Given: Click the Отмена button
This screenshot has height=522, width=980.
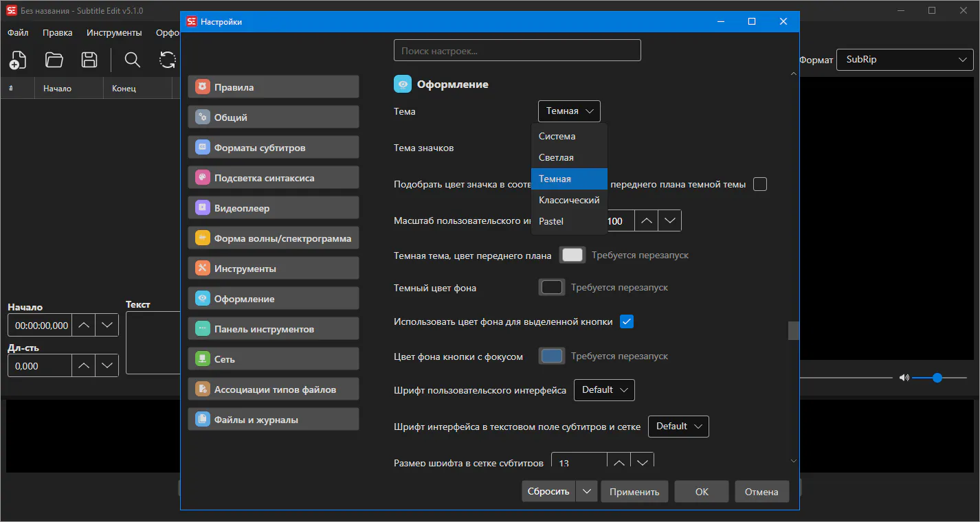Looking at the screenshot, I should [x=761, y=492].
